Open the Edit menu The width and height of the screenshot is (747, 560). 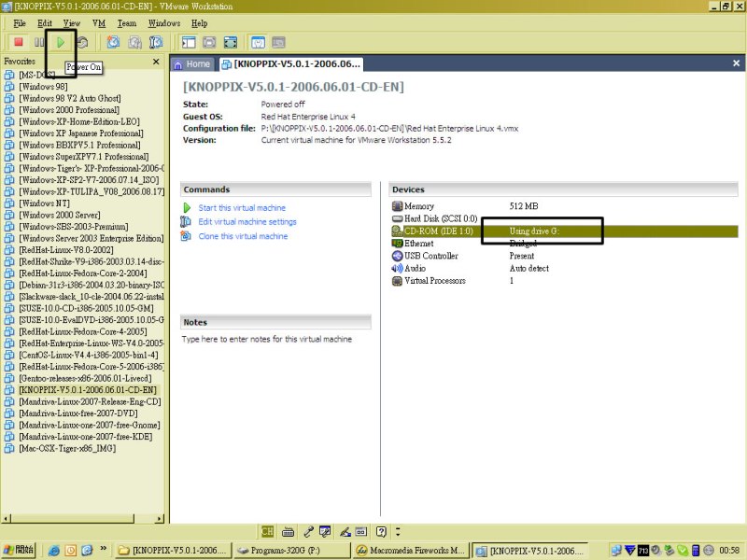click(x=45, y=23)
